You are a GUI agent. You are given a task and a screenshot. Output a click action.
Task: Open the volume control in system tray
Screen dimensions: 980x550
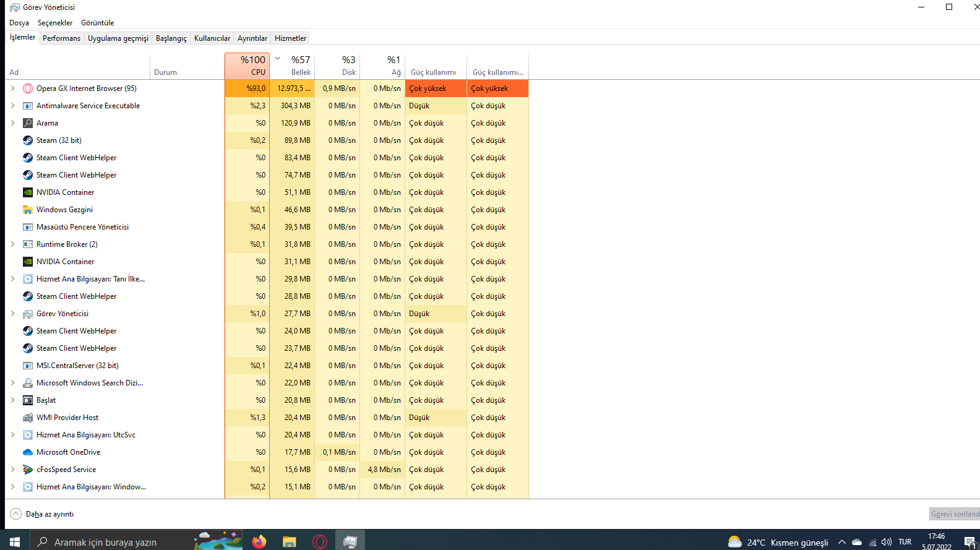pyautogui.click(x=887, y=543)
